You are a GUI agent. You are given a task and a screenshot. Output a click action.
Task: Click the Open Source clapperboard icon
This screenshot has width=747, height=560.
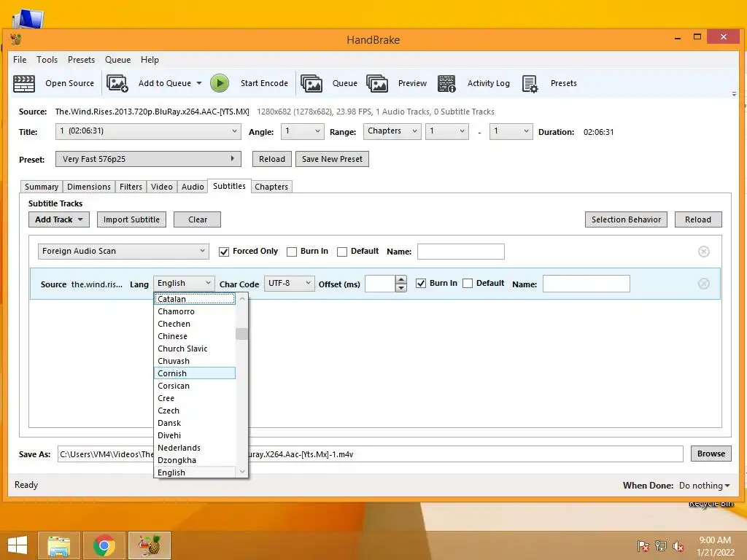[x=24, y=83]
